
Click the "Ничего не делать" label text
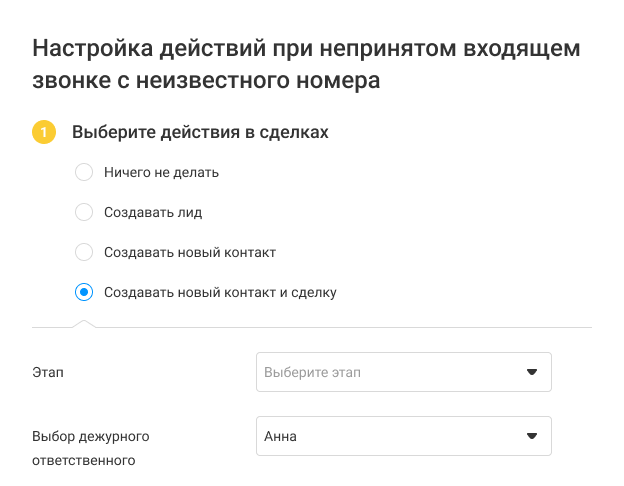161,172
